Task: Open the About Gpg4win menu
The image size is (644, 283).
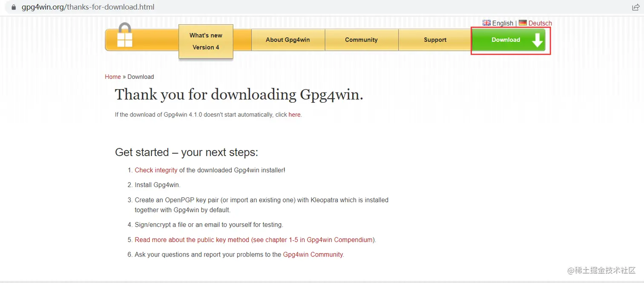Action: 288,40
